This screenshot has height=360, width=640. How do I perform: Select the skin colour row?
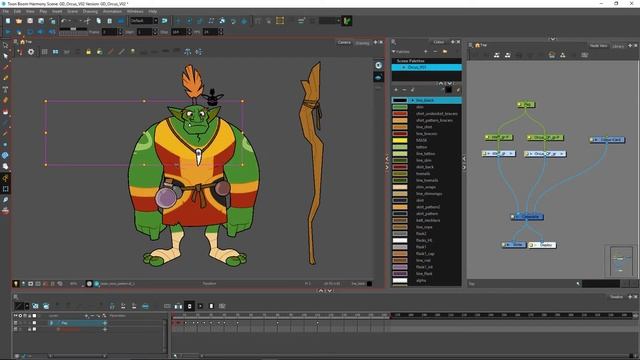pos(427,107)
